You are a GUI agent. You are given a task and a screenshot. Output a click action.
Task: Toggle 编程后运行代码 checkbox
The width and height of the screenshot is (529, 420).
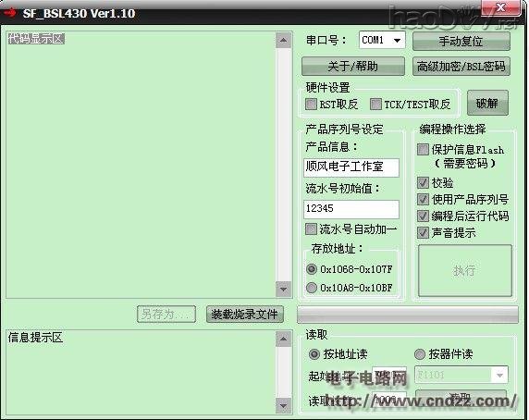click(423, 216)
